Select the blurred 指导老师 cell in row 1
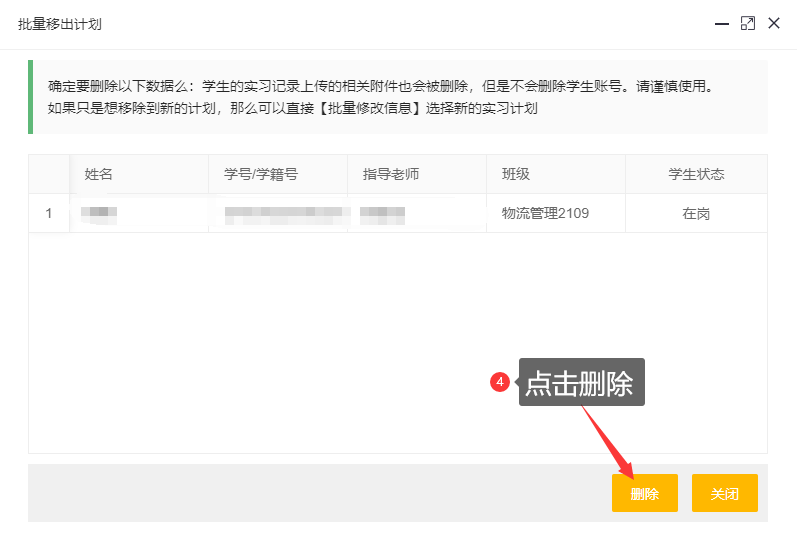 click(x=382, y=213)
